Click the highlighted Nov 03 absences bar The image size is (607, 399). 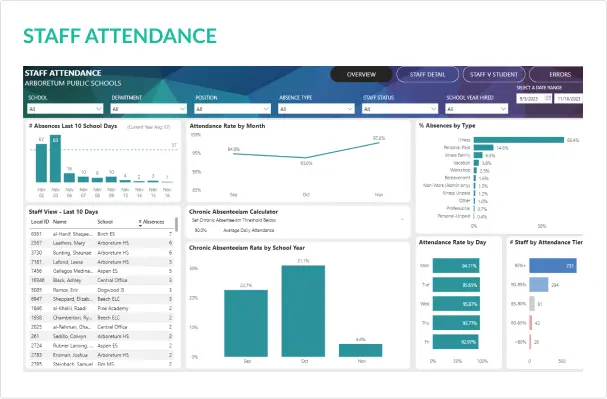pyautogui.click(x=55, y=158)
